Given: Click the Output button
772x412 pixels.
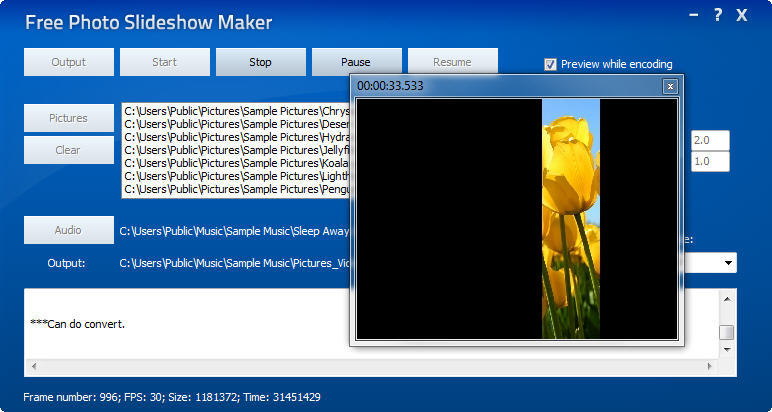Looking at the screenshot, I should coord(69,62).
